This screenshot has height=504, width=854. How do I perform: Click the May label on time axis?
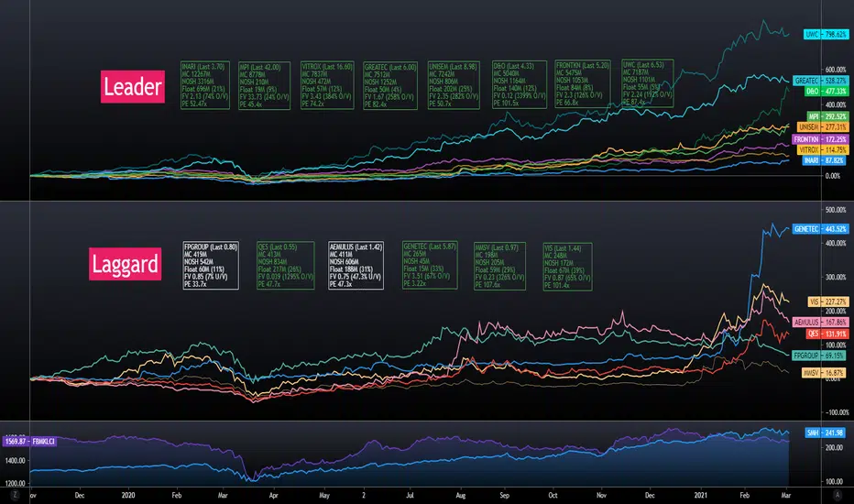click(324, 495)
